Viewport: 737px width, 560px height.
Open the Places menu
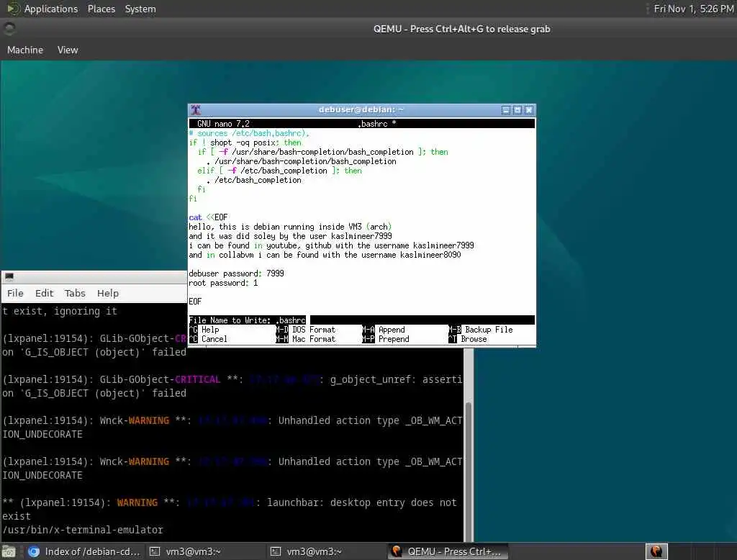tap(101, 9)
